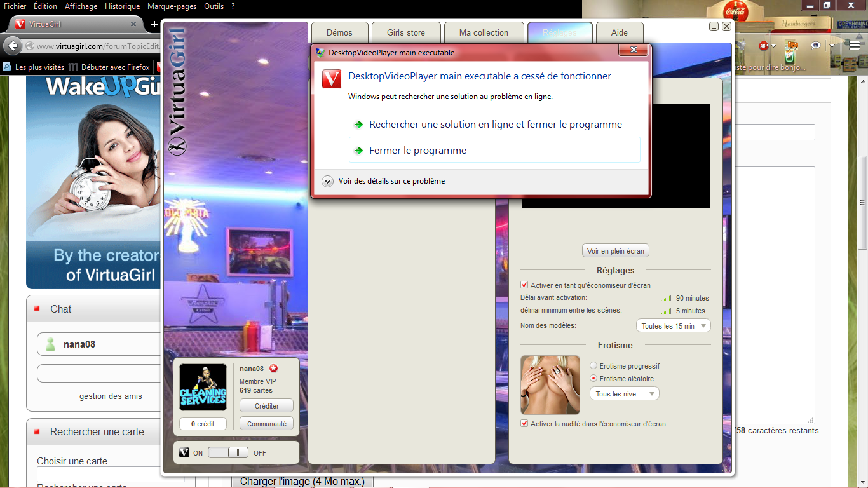Click the VirtuaGirl vertical logo
The image size is (868, 488).
[x=177, y=90]
